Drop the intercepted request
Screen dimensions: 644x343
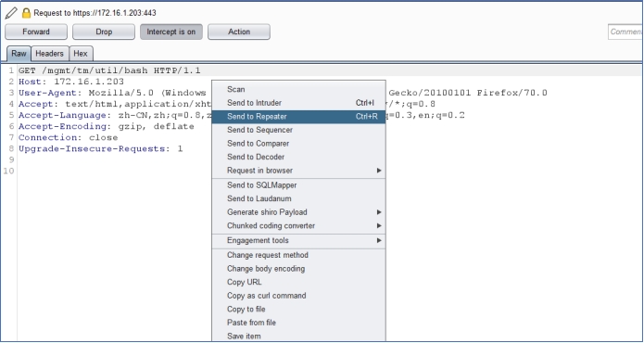point(104,32)
